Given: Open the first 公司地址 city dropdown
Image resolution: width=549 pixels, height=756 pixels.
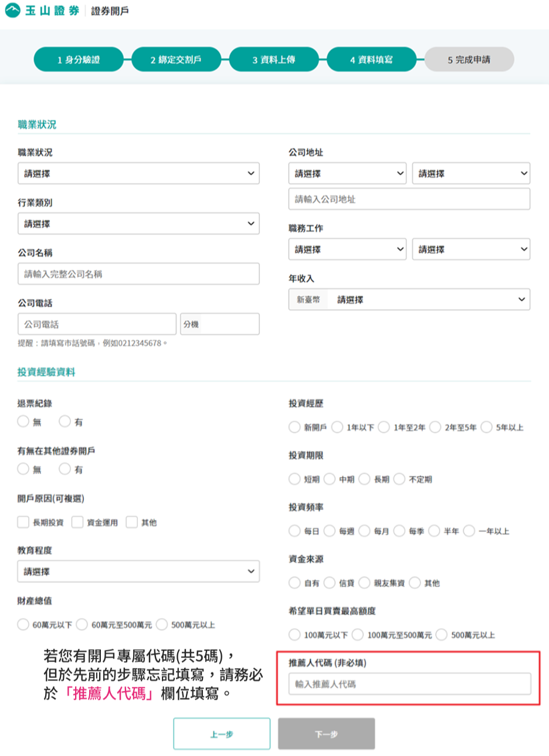Looking at the screenshot, I should pos(347,173).
